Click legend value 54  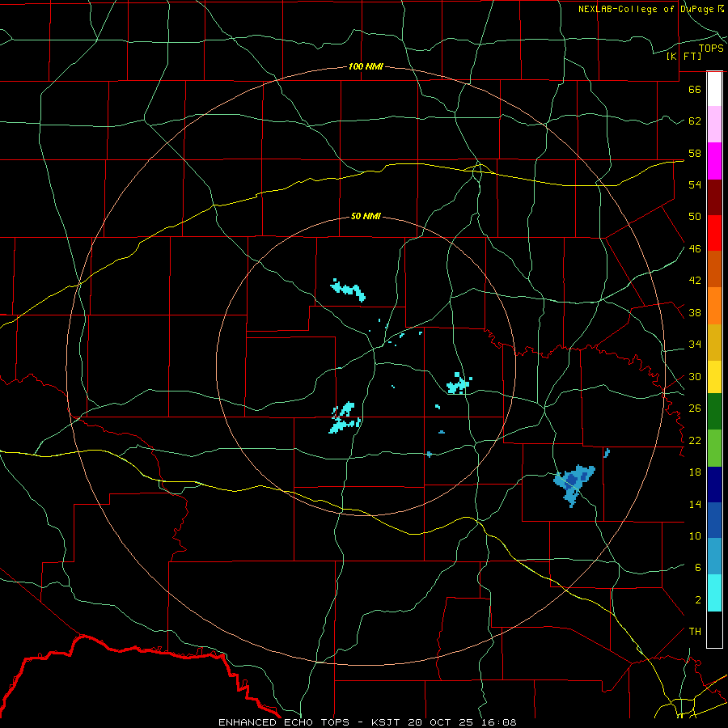coord(695,184)
